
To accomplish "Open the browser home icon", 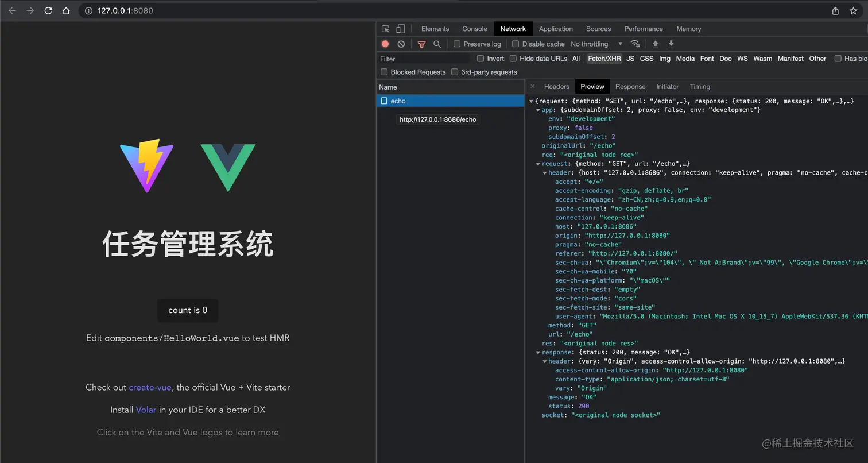I will [x=66, y=10].
